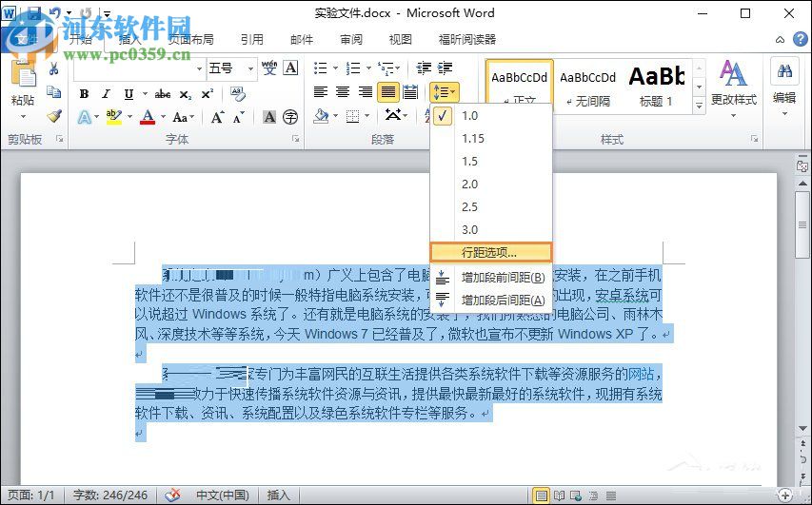812x505 pixels.
Task: Click the large Paste (粘贴) icon
Action: pos(23,74)
